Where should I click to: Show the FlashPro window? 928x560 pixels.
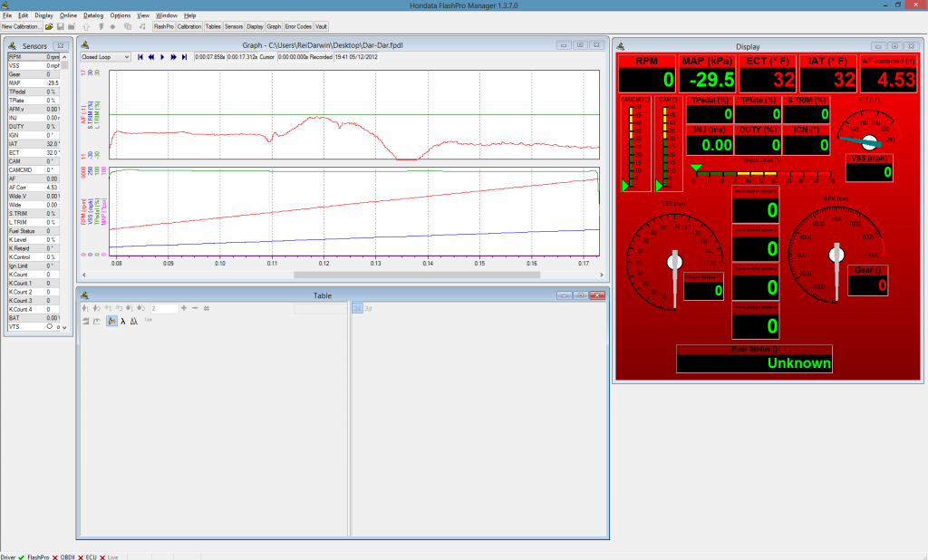[164, 26]
